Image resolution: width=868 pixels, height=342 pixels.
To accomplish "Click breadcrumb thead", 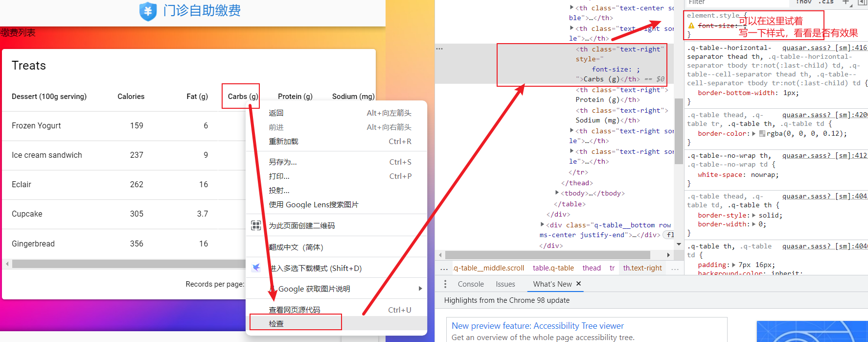I will point(592,268).
